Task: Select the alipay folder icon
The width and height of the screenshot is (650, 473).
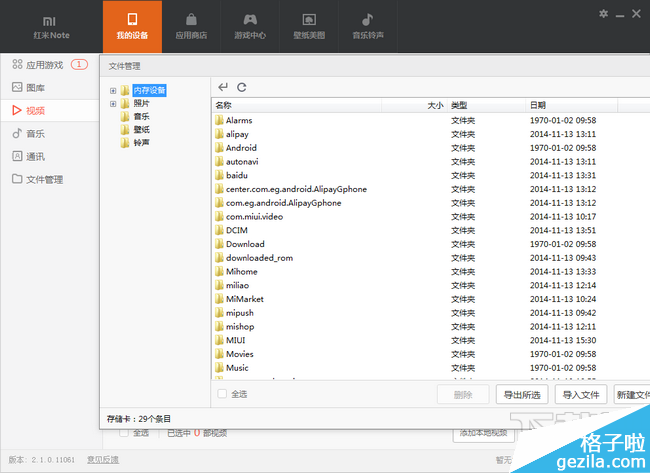Action: pyautogui.click(x=219, y=134)
